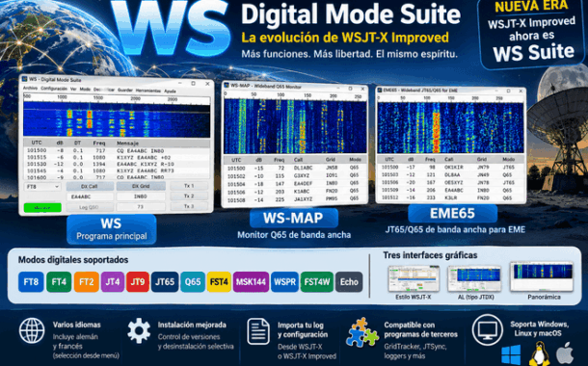
Task: Click the gear icon for Instalación mejorada
Action: click(x=139, y=330)
